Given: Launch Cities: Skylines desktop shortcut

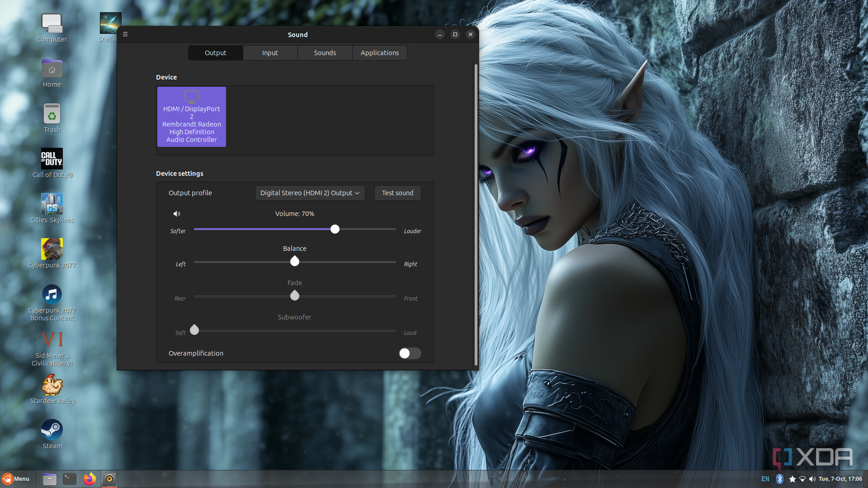Looking at the screenshot, I should [52, 208].
